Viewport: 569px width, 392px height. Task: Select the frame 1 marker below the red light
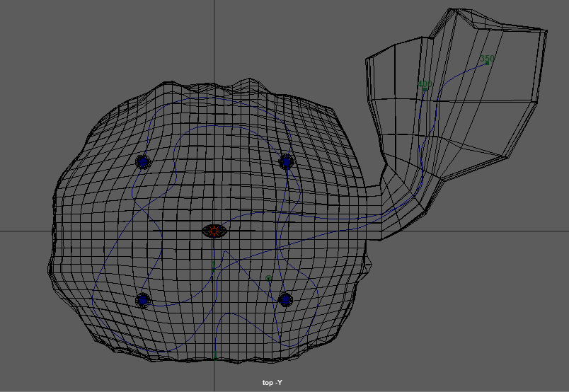click(214, 267)
